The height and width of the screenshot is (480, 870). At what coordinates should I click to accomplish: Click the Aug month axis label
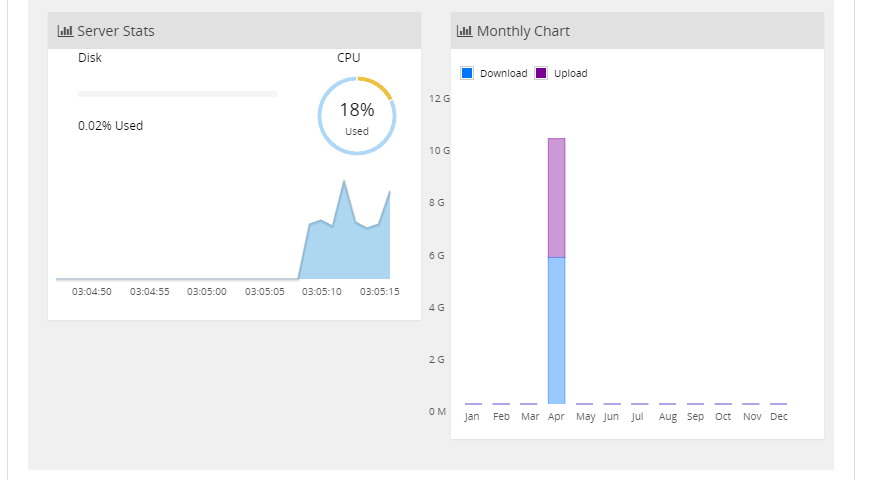[x=668, y=416]
